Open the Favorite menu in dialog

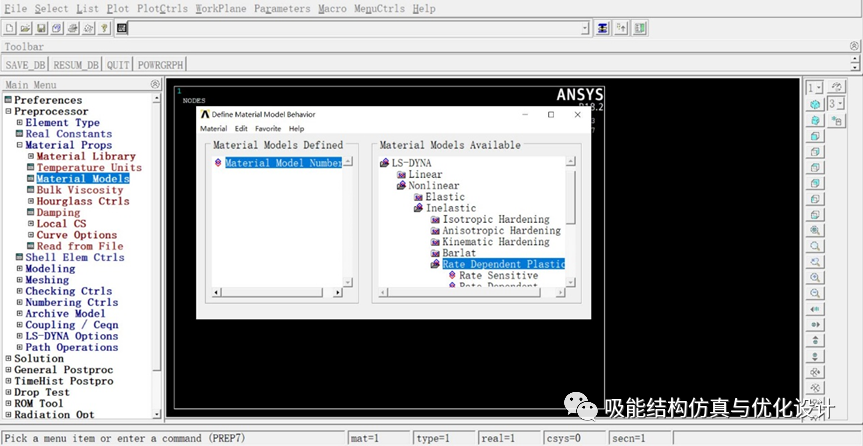(268, 129)
